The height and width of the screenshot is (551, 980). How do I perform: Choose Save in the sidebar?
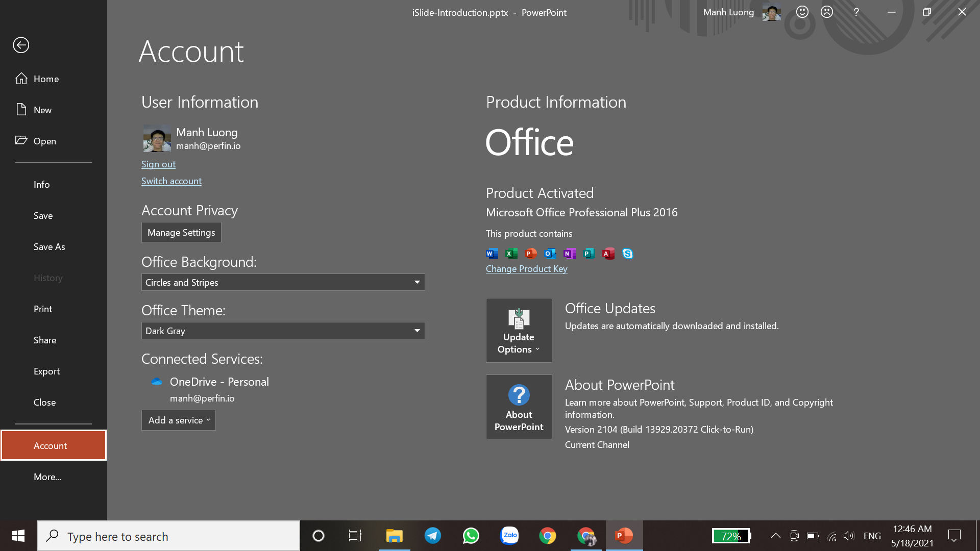tap(54, 215)
